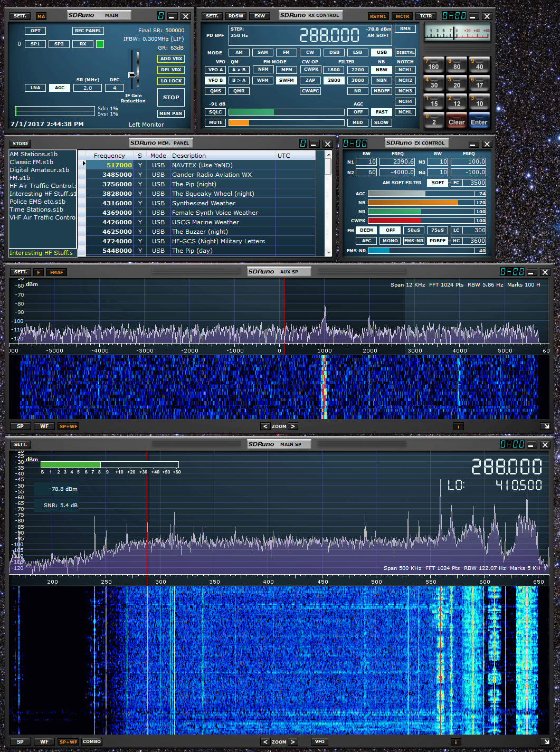Click the SR (MHz) field showing 2.0
This screenshot has width=560, height=752.
point(88,88)
